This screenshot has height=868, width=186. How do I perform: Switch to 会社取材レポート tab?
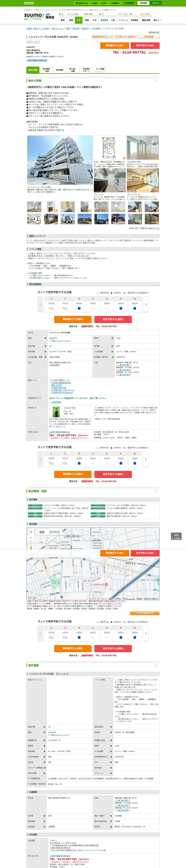tap(86, 70)
